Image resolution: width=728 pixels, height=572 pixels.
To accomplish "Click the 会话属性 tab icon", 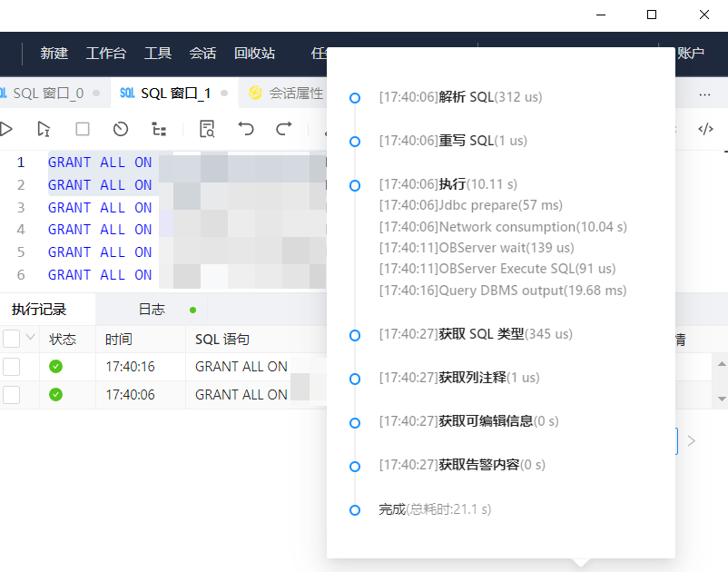I will 255,93.
